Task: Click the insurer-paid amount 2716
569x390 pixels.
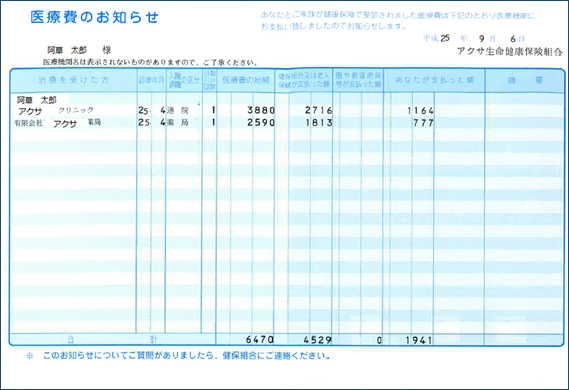Action: [x=319, y=110]
